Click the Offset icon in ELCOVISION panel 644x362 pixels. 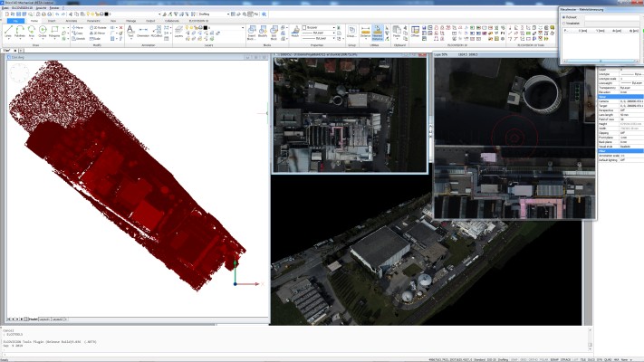[x=415, y=31]
